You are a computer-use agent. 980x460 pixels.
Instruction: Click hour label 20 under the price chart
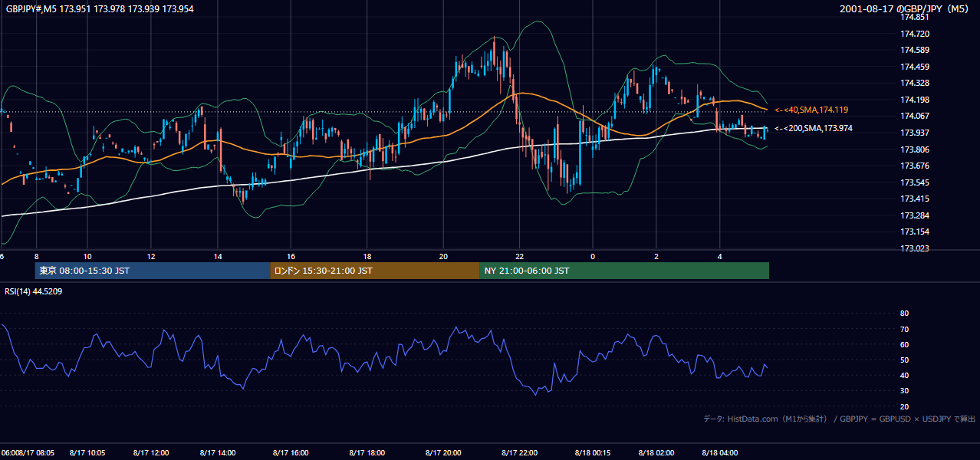coord(443,256)
